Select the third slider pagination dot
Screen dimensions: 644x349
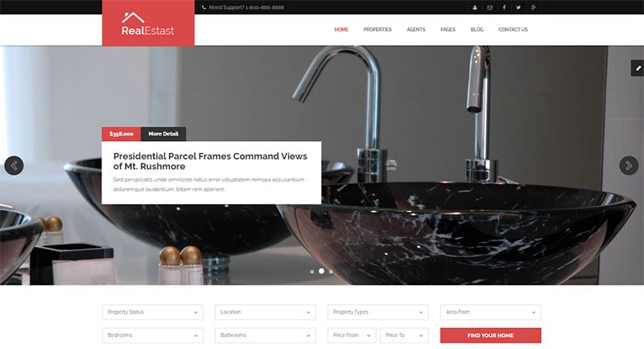[331, 272]
